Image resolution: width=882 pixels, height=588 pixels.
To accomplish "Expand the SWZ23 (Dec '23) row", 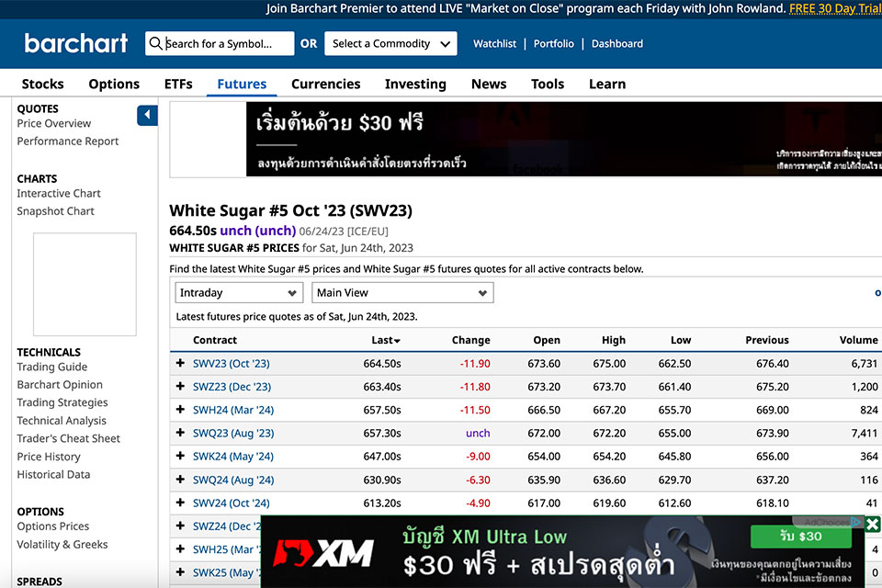I will tap(180, 387).
